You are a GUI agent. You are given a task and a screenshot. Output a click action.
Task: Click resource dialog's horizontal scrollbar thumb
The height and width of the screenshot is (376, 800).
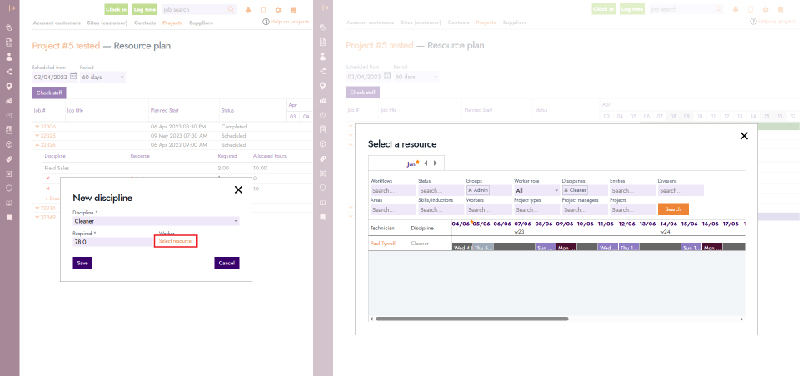(x=472, y=318)
